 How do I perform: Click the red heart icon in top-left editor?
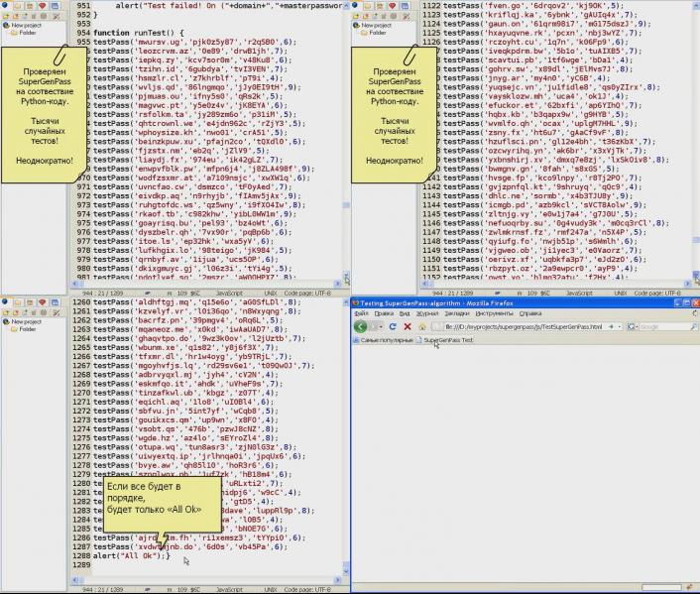coord(42,5)
